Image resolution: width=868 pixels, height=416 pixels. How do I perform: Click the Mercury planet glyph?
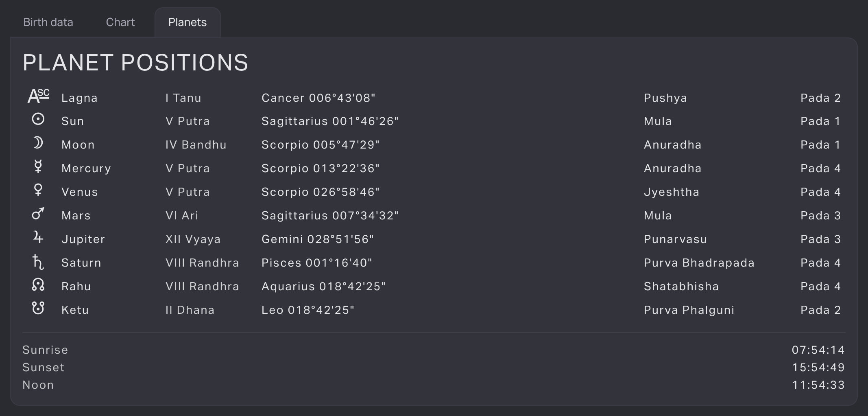pyautogui.click(x=38, y=166)
